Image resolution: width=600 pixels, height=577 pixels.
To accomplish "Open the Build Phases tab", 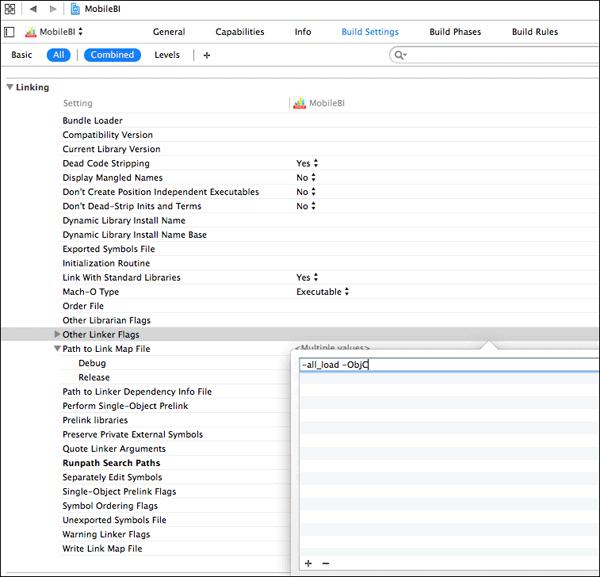I will click(455, 32).
